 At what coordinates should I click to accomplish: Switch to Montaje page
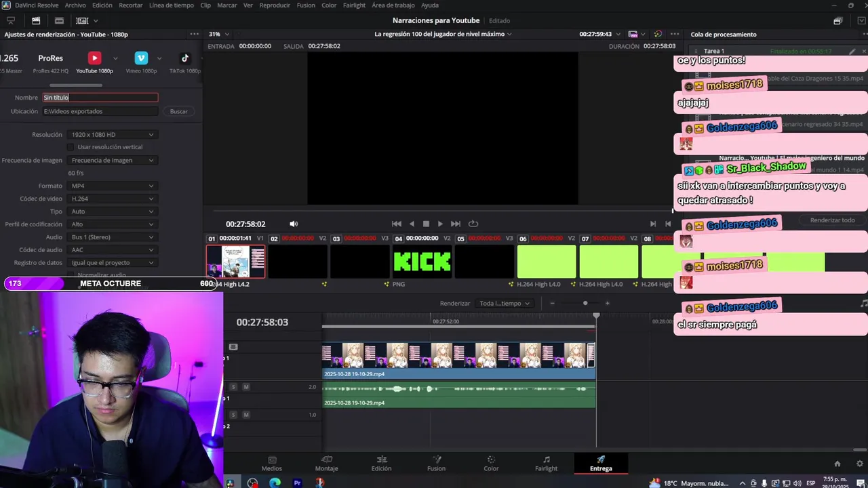click(x=326, y=464)
